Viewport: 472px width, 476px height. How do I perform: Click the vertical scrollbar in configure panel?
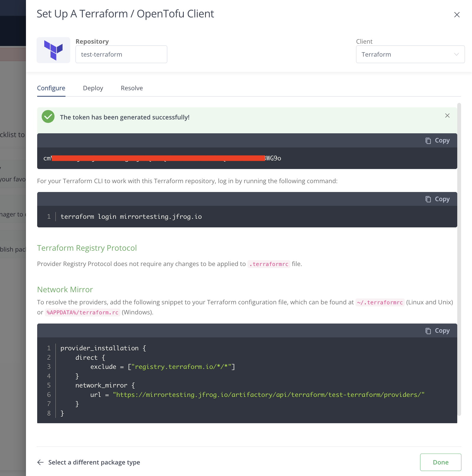tap(459, 259)
